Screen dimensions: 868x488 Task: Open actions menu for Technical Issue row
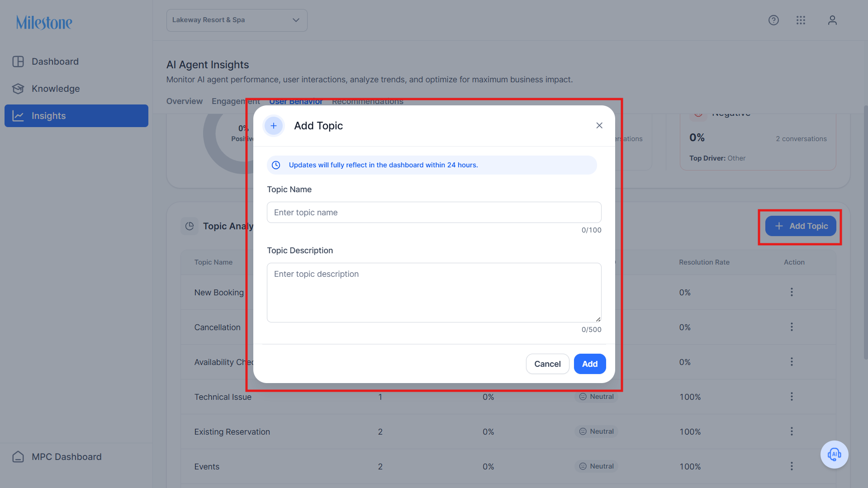[792, 397]
